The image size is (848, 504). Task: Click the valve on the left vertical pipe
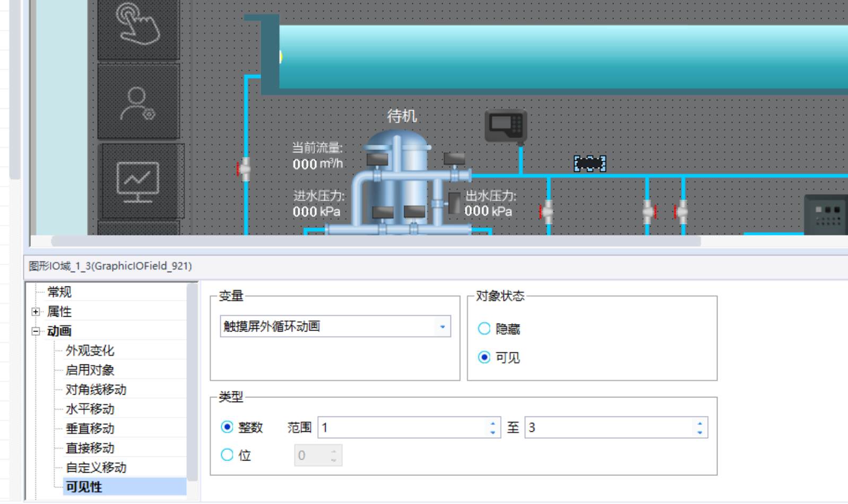[244, 169]
